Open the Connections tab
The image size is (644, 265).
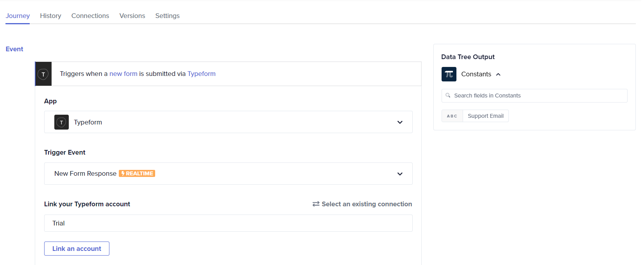click(90, 16)
